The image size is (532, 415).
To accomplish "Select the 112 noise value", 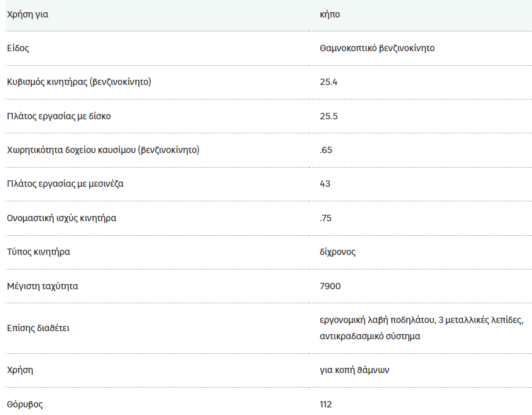I will click(x=326, y=404).
